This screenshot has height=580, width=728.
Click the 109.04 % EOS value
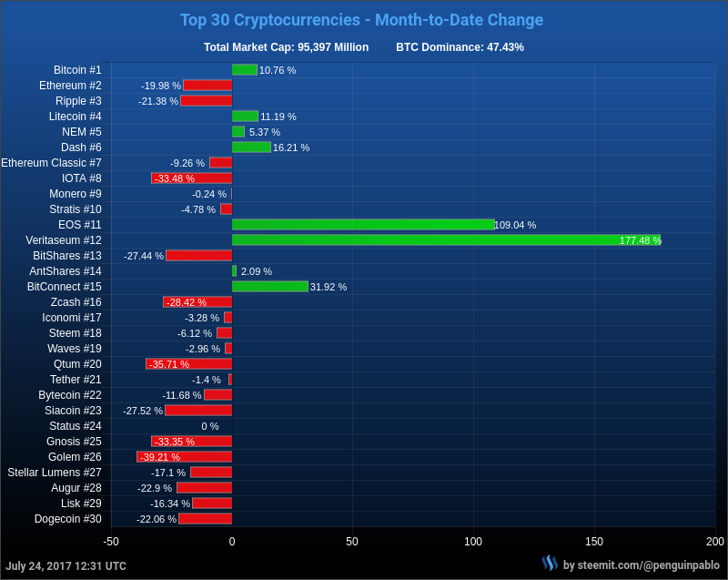pyautogui.click(x=515, y=225)
